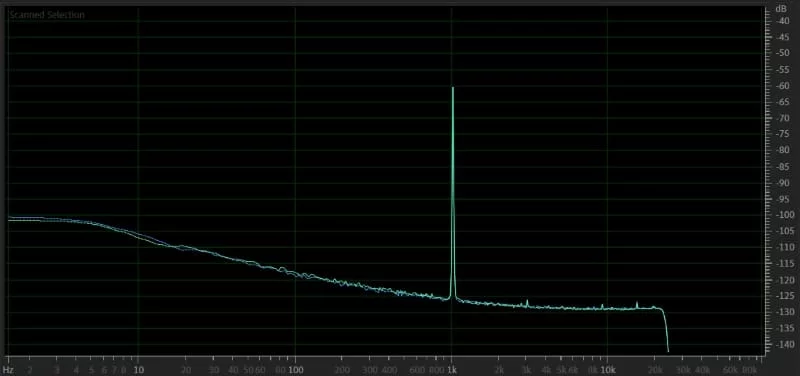
Task: Click the Scanned Selection label
Action: [47, 15]
